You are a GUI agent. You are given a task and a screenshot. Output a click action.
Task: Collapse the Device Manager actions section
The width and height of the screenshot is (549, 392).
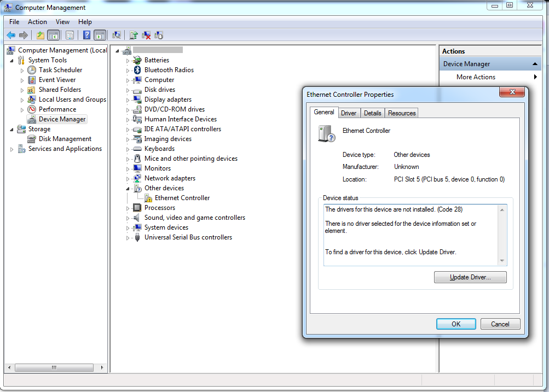pos(535,63)
